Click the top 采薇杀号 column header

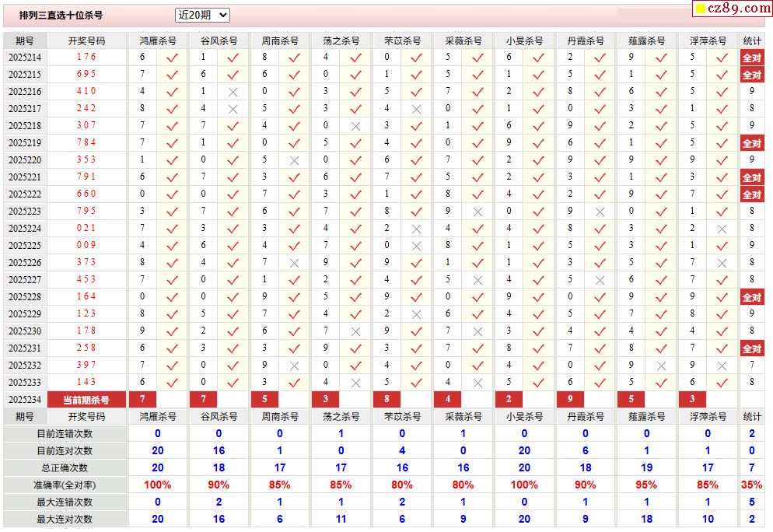click(463, 41)
